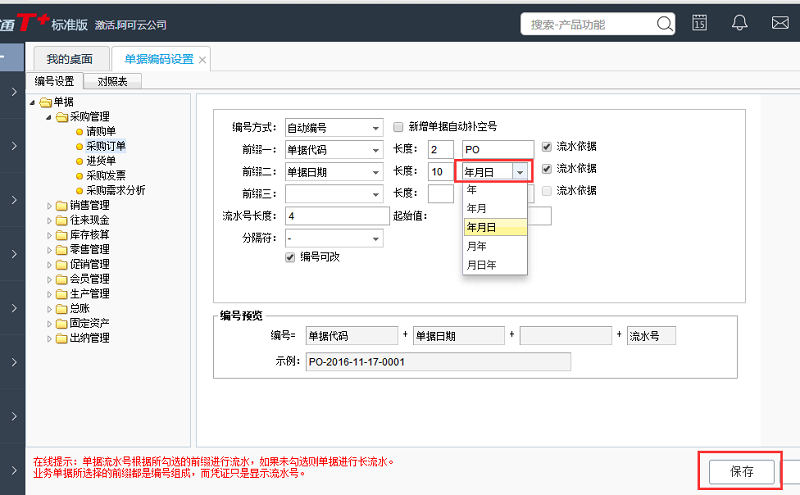Expand the 销售管理 tree node
The height and width of the screenshot is (495, 800).
pos(49,206)
